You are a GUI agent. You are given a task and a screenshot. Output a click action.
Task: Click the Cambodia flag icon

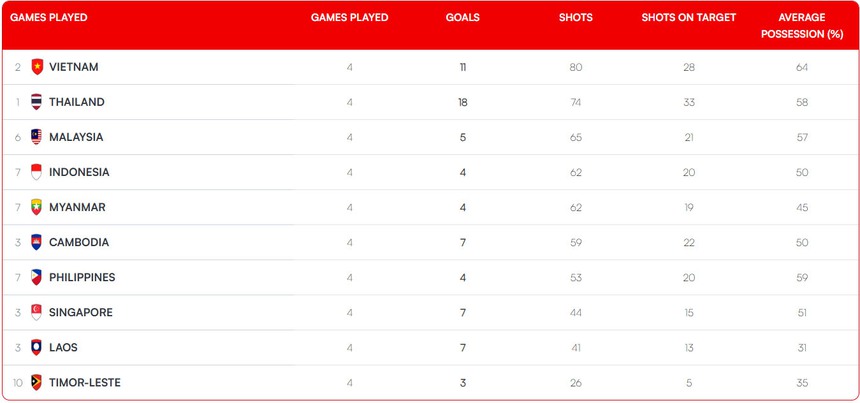[x=37, y=242]
